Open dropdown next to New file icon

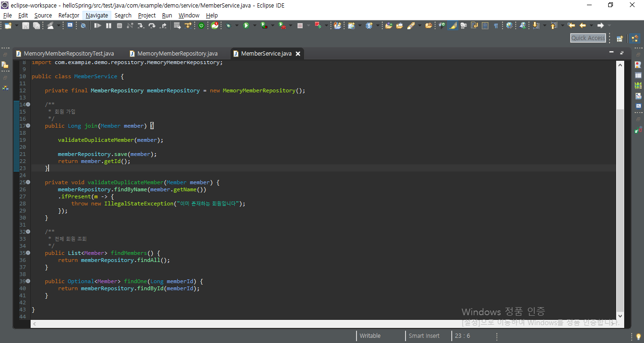(17, 25)
